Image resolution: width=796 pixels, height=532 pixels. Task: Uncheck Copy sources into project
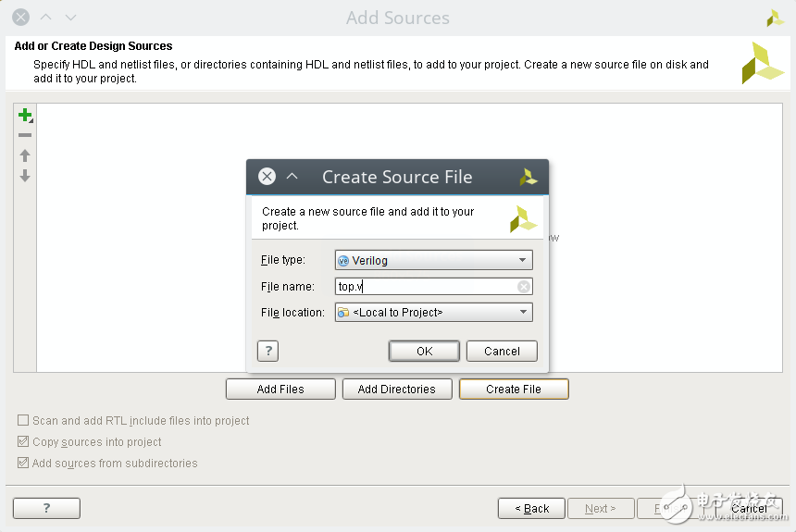point(23,442)
